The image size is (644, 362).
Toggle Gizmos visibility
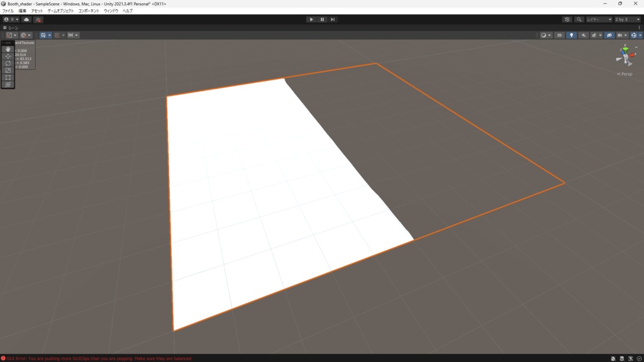coord(634,35)
